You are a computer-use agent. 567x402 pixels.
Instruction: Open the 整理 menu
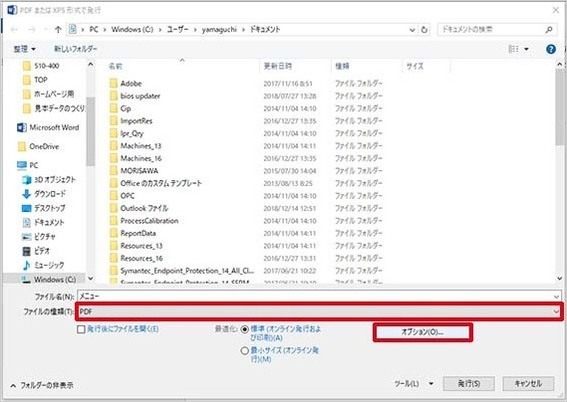25,49
